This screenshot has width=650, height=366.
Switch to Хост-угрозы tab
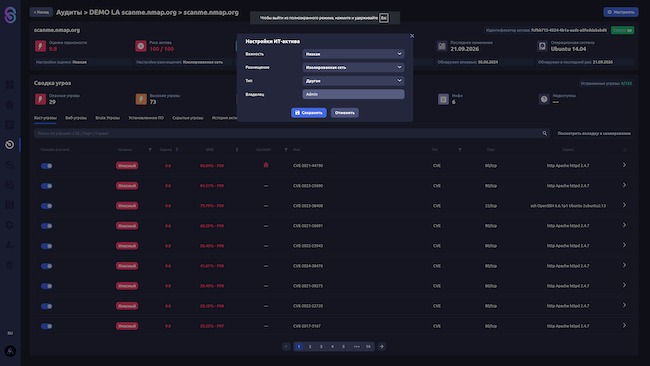coord(45,118)
